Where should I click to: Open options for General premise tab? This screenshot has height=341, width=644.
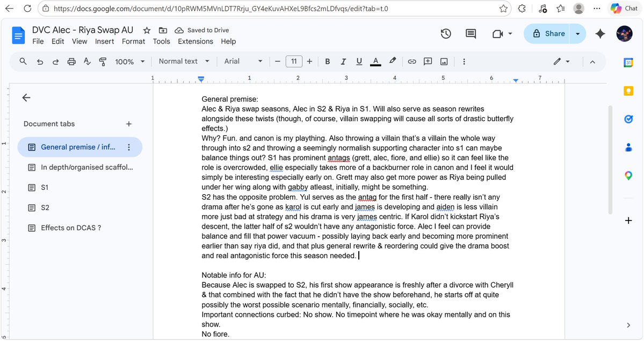point(129,147)
